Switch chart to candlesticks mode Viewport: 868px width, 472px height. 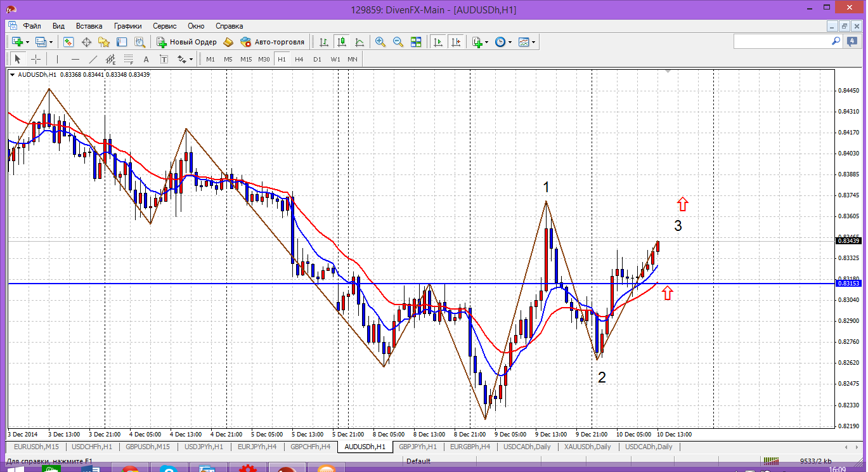(342, 42)
